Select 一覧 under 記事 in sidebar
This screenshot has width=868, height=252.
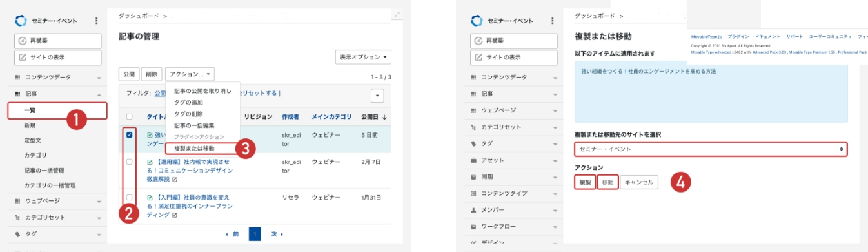(57, 110)
